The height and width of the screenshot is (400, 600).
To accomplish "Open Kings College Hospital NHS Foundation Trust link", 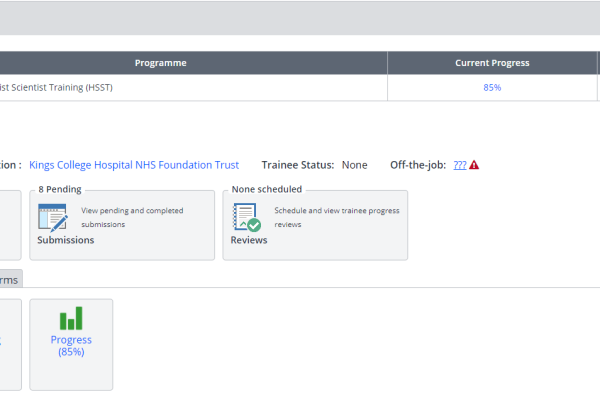I will point(134,165).
